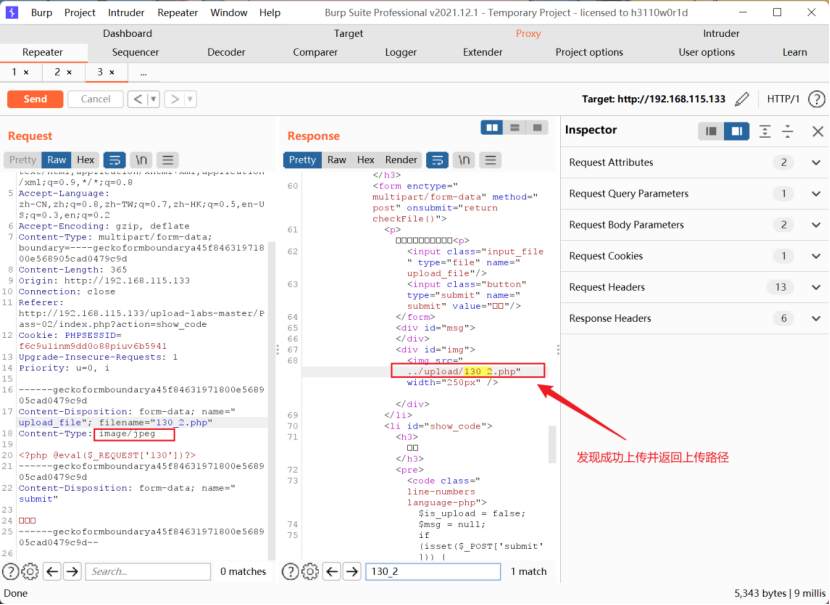
Task: Go to previous match in Request search
Action: click(x=52, y=572)
